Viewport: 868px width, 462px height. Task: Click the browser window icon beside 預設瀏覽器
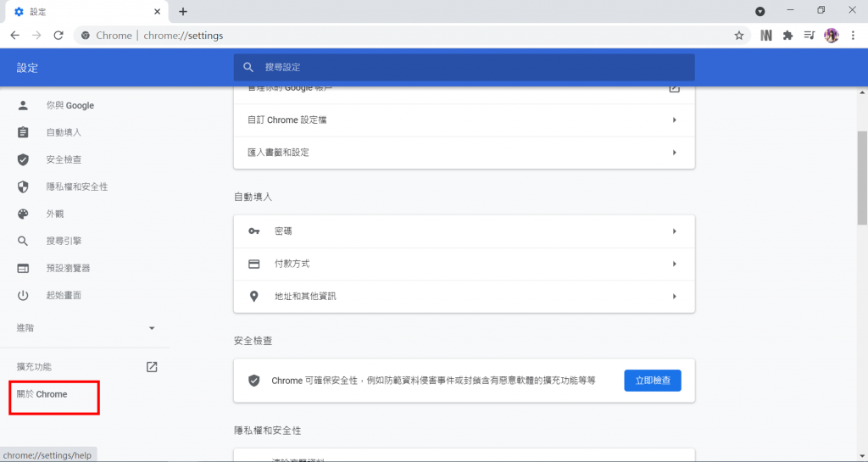pyautogui.click(x=23, y=268)
